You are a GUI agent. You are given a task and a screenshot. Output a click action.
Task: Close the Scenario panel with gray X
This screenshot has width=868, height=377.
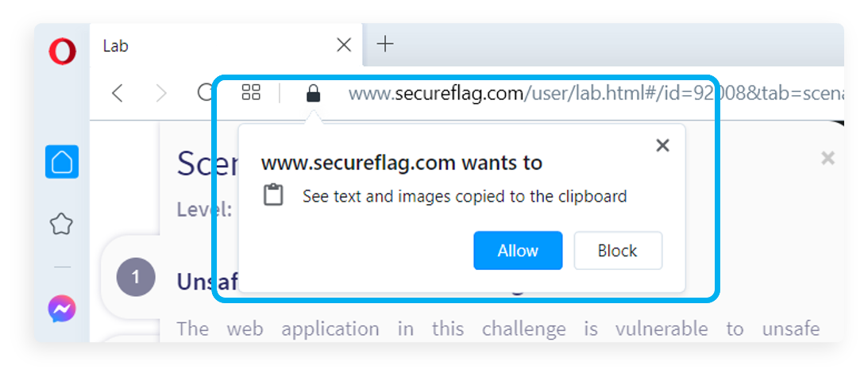coord(827,159)
